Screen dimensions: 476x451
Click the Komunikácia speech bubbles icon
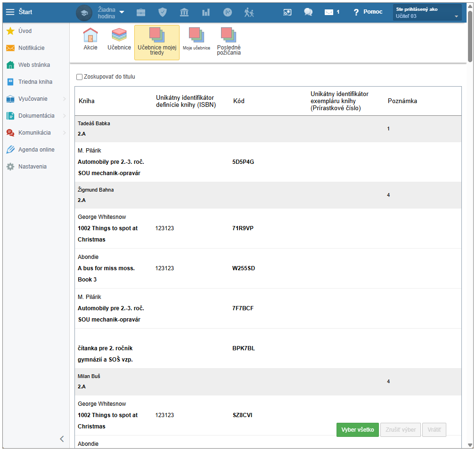click(10, 133)
